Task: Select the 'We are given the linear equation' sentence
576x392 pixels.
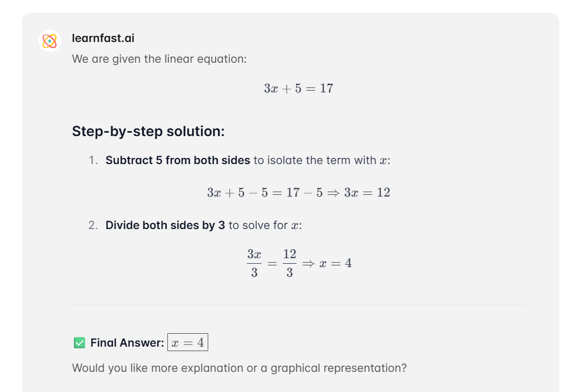Action: tap(159, 59)
